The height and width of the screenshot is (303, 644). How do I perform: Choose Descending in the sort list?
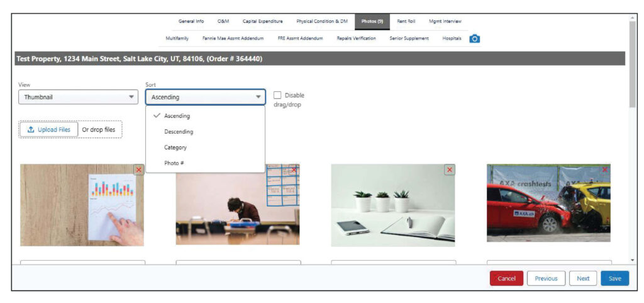pos(206,132)
